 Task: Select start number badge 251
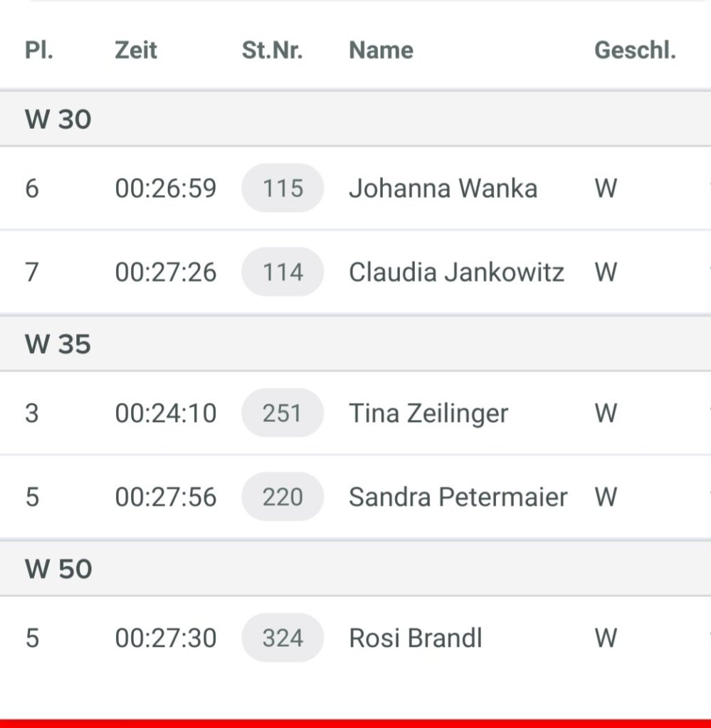tap(283, 413)
